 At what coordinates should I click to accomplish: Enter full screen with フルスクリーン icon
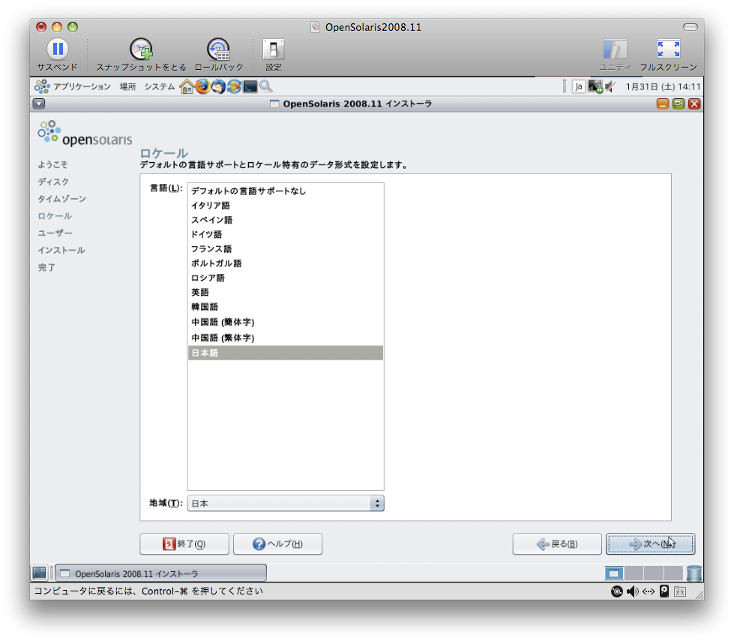tap(668, 49)
